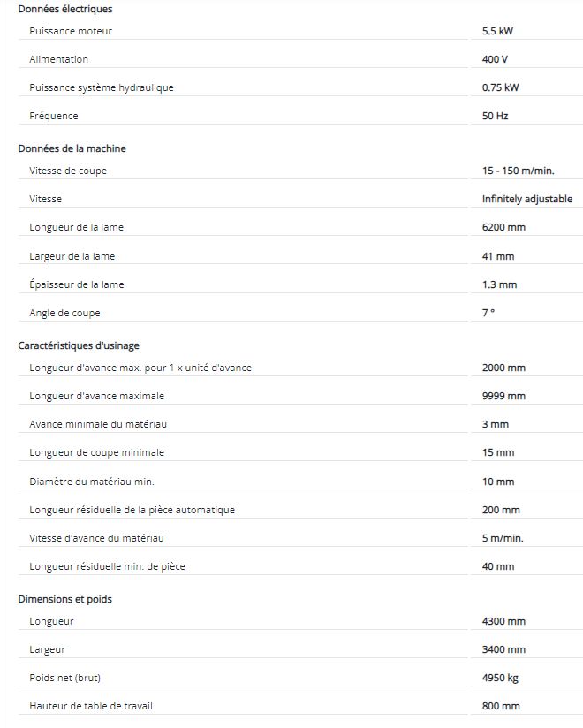This screenshot has width=583, height=728.
Task: Click the 400 V Alimentation value
Action: tap(496, 59)
